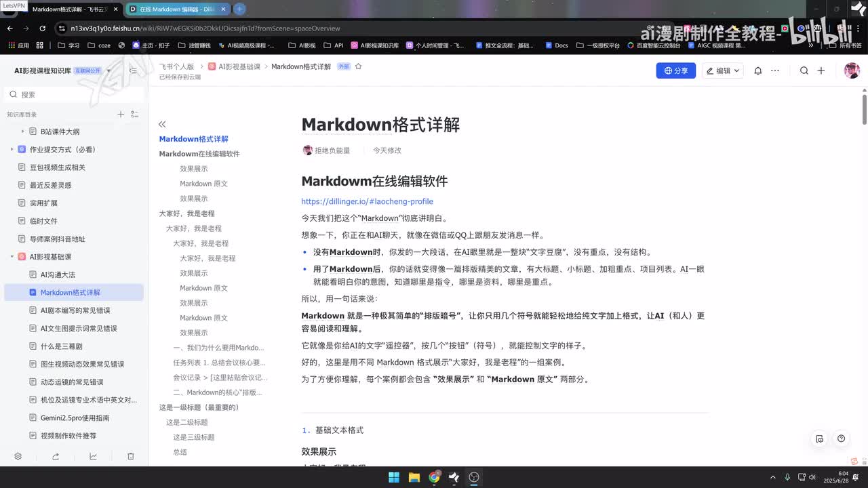The image size is (868, 488).
Task: Open a new browser tab
Action: pyautogui.click(x=239, y=9)
